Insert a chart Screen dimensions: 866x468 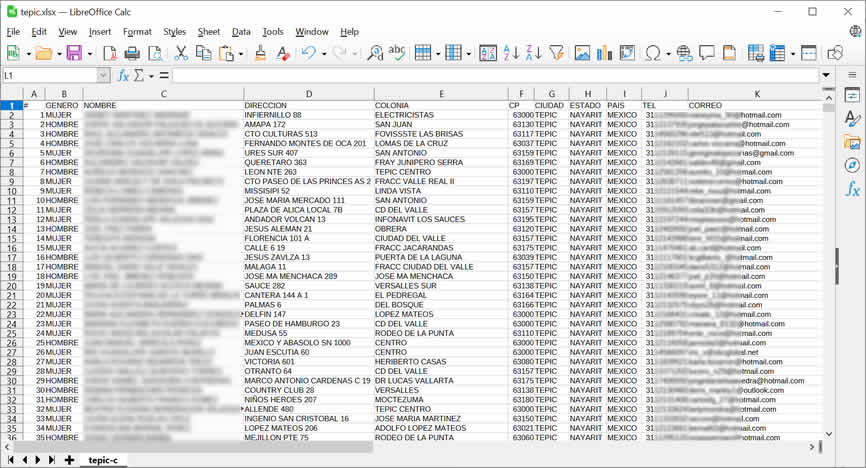[x=605, y=53]
